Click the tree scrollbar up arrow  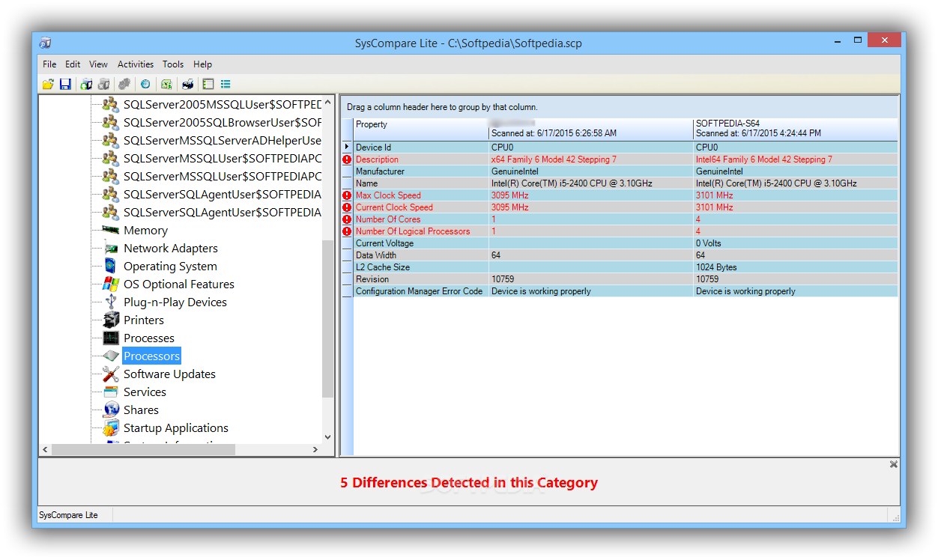point(327,100)
